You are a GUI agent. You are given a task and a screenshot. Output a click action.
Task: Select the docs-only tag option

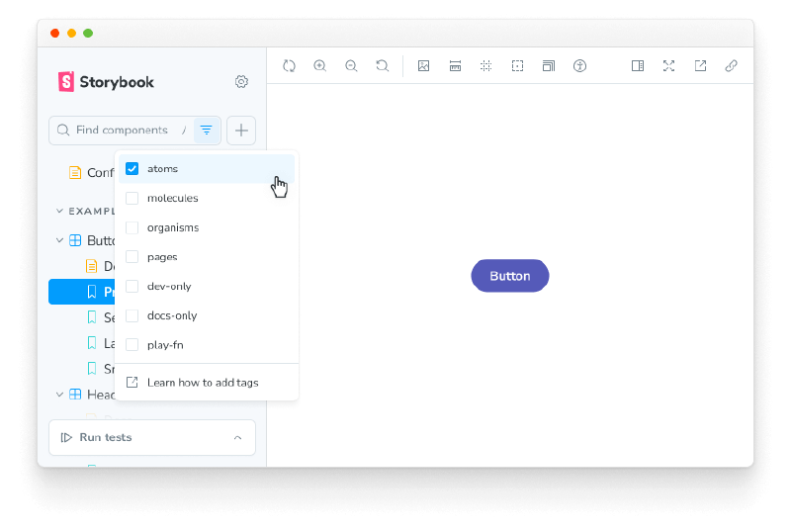(172, 315)
